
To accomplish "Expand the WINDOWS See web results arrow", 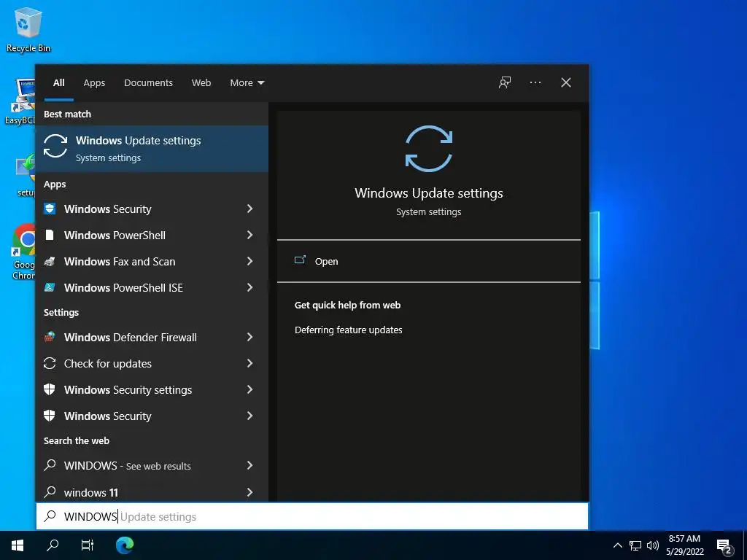I will pyautogui.click(x=249, y=465).
